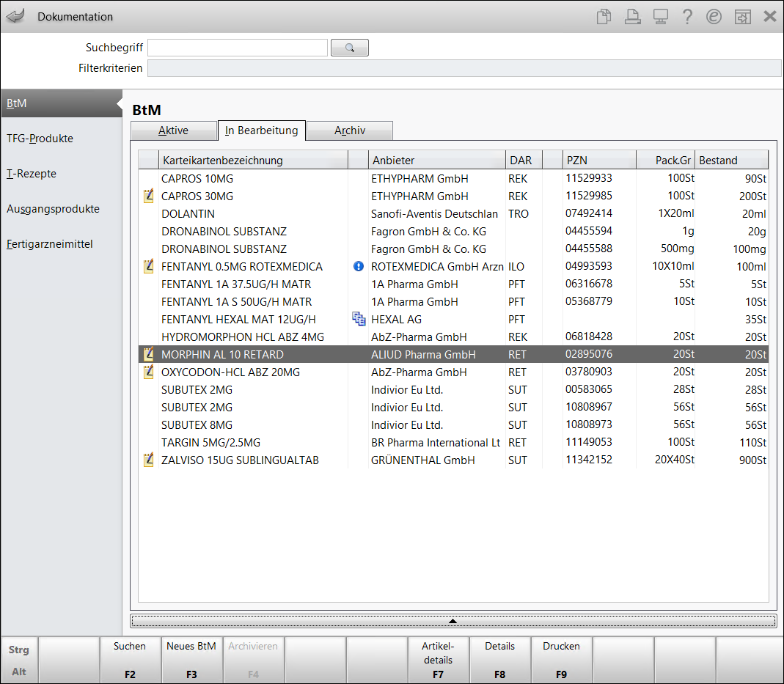
Task: Select the SUBUTEX 8MG row
Action: 453,424
